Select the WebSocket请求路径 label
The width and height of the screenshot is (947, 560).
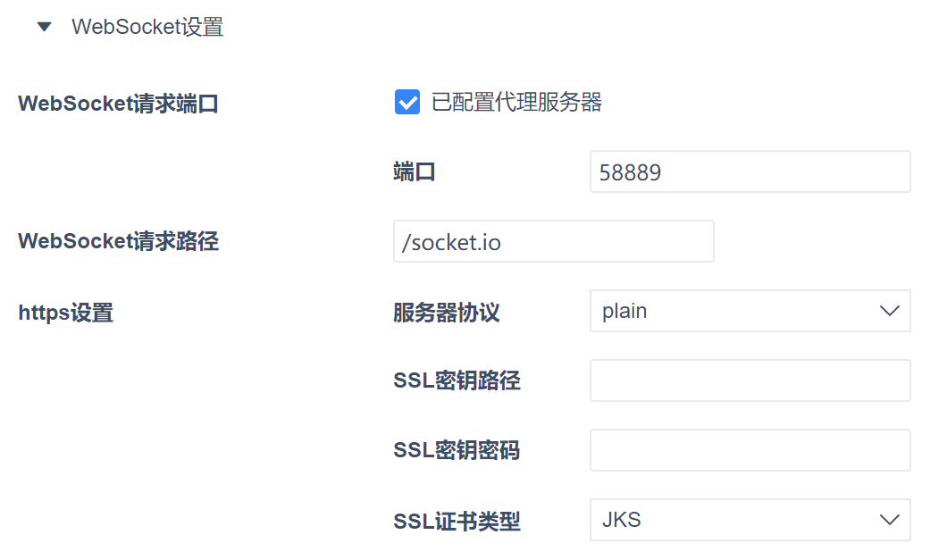(x=118, y=241)
